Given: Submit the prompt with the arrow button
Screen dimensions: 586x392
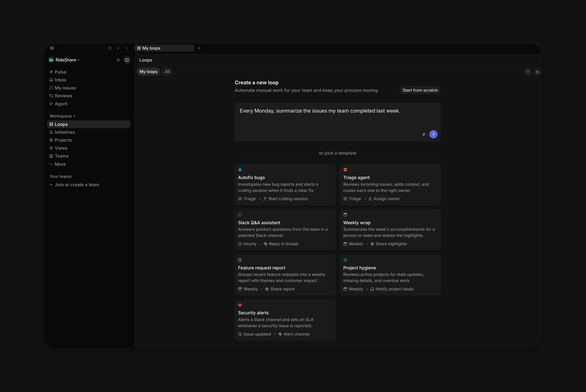Looking at the screenshot, I should [433, 134].
